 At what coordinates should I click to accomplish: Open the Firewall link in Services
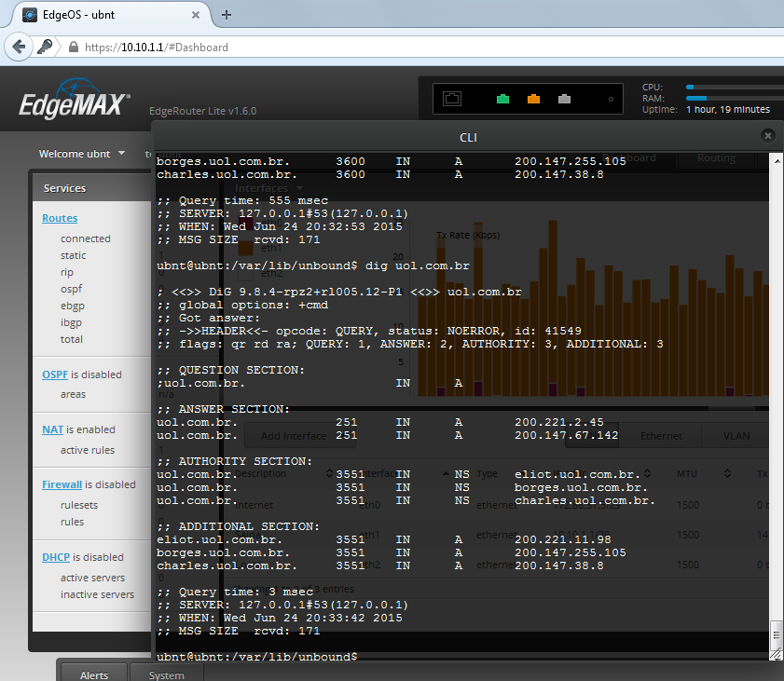(x=62, y=484)
